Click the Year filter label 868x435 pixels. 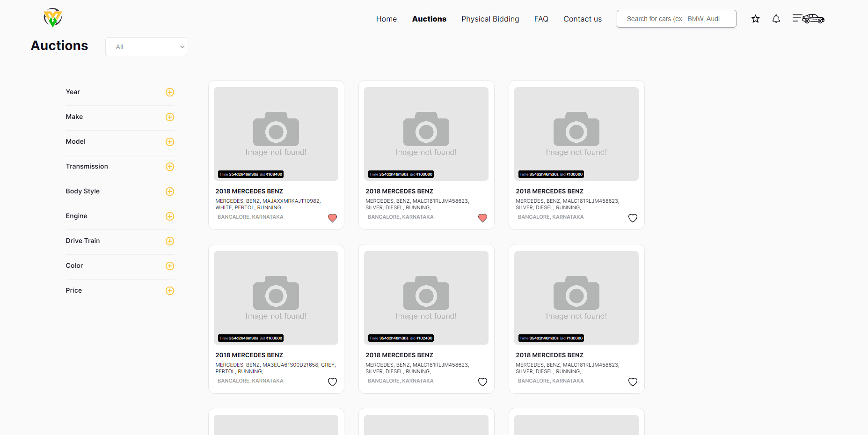(73, 92)
